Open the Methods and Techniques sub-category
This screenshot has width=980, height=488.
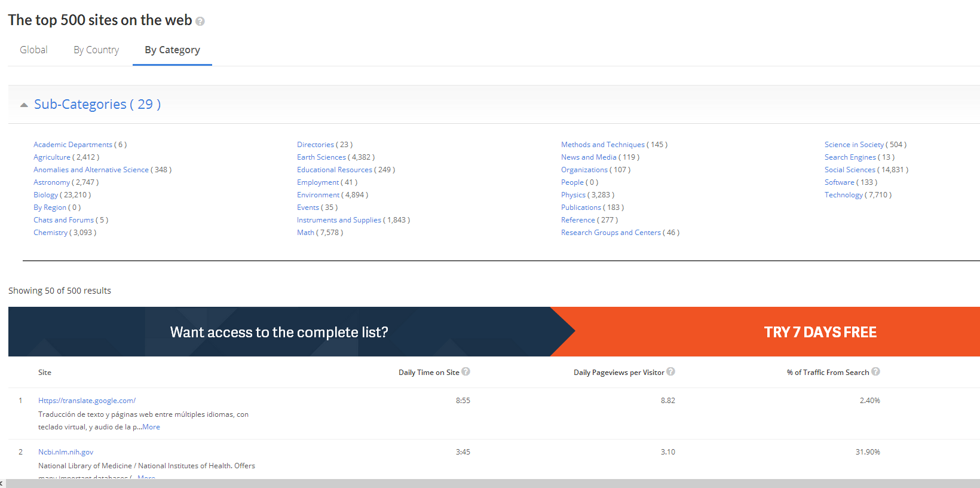pos(603,145)
